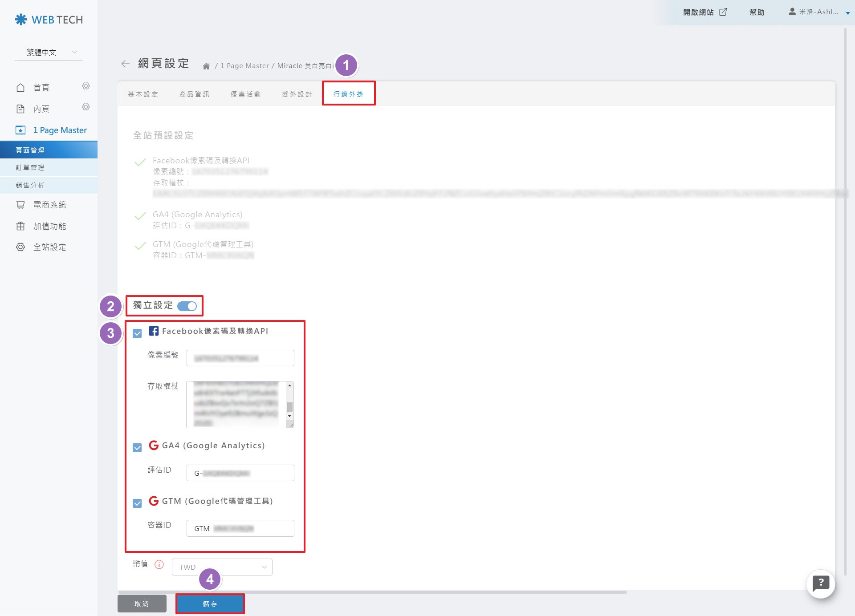This screenshot has height=616, width=855.
Task: Switch to the 優惠活動 tab
Action: [245, 94]
